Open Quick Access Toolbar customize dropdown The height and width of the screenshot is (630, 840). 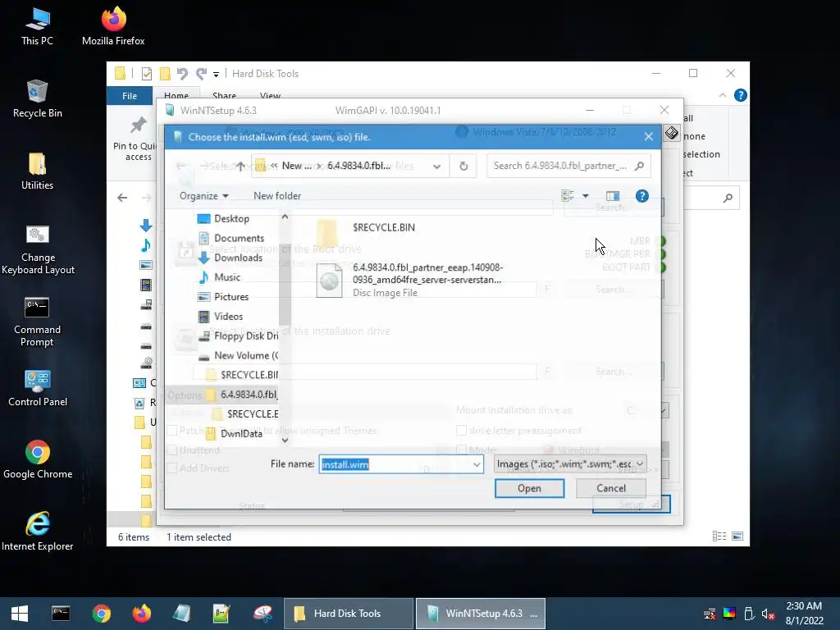[216, 74]
